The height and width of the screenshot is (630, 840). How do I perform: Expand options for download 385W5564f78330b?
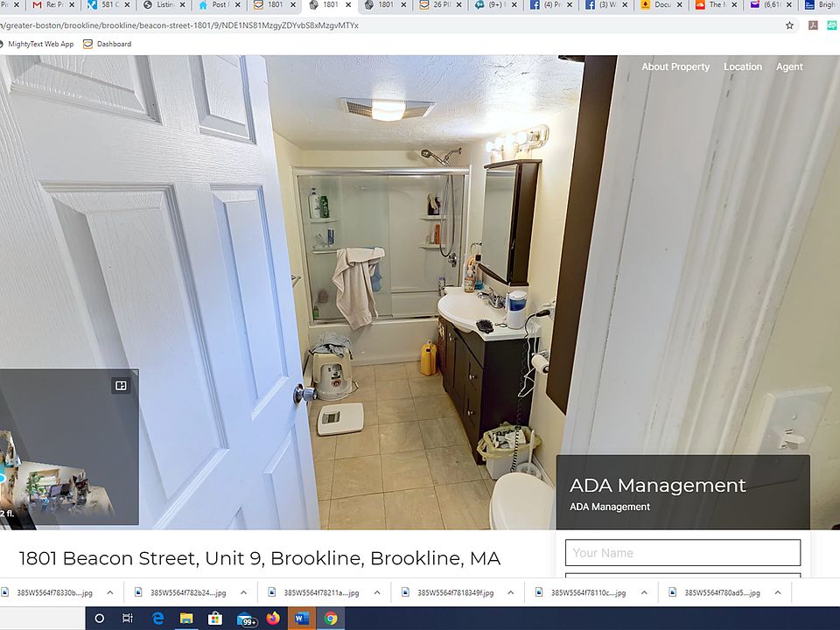point(110,592)
